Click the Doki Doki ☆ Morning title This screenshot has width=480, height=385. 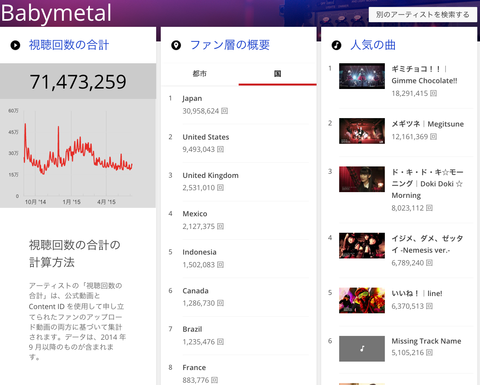tap(427, 184)
